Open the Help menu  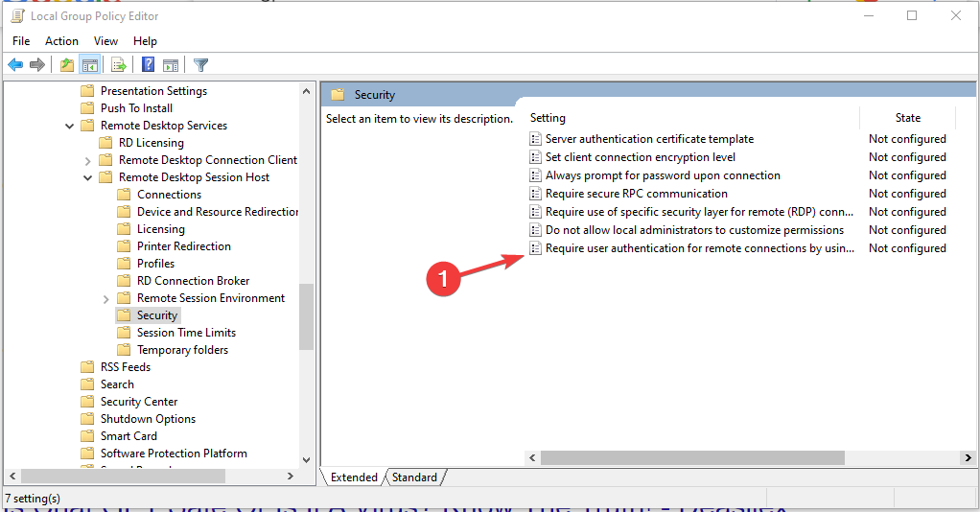[145, 40]
